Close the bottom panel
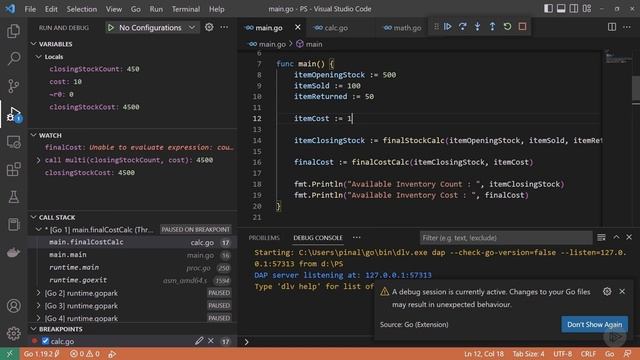The height and width of the screenshot is (360, 640). click(x=629, y=237)
